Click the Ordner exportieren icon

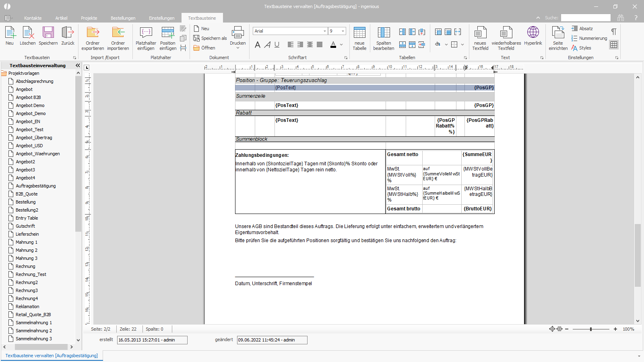tap(93, 39)
